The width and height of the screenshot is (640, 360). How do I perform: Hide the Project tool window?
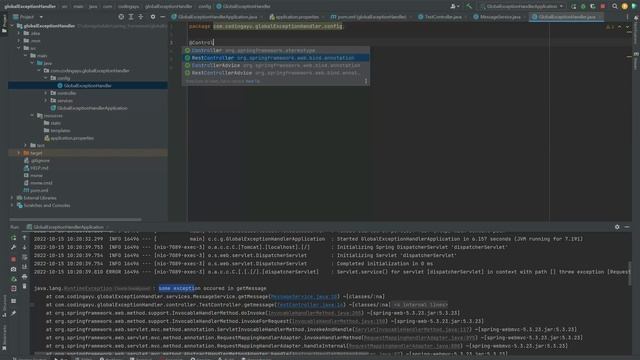[x=162, y=17]
